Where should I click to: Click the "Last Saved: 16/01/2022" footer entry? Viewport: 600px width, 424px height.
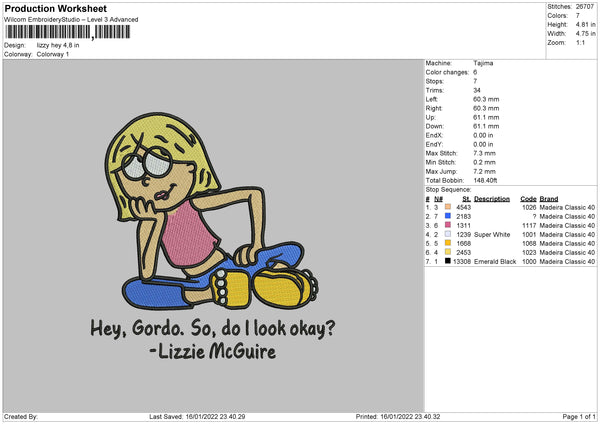point(197,417)
